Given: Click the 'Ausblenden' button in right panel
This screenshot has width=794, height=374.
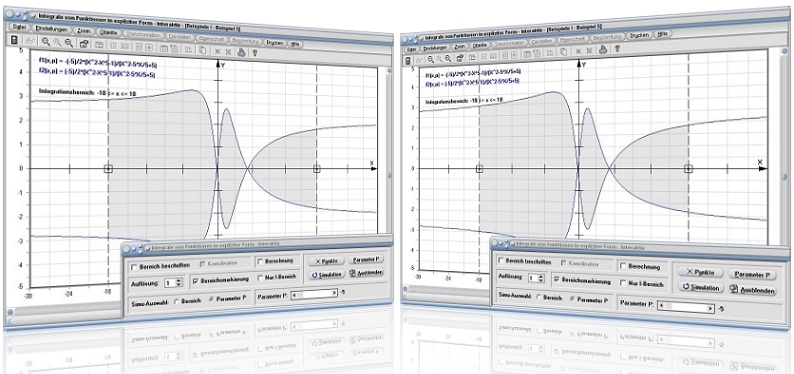Looking at the screenshot, I should click(752, 290).
